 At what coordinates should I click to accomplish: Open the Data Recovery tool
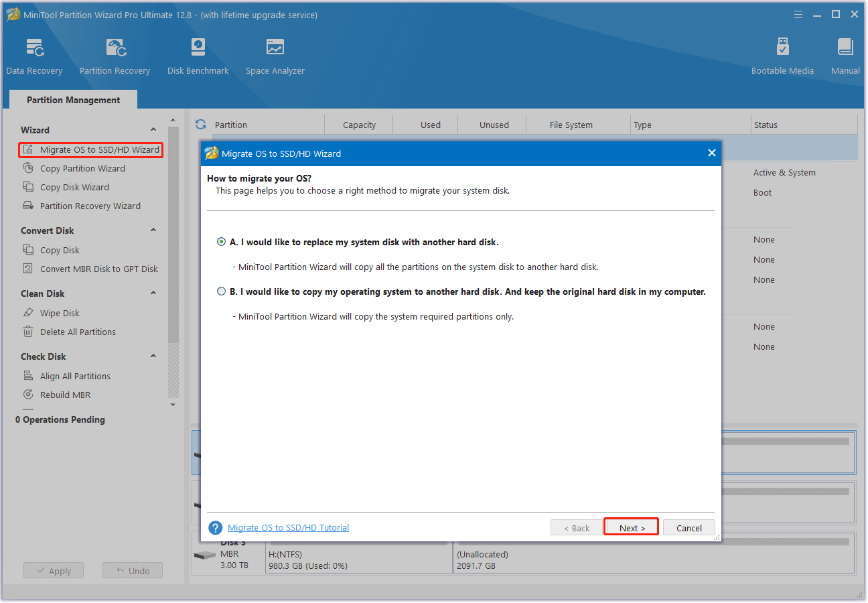[34, 56]
